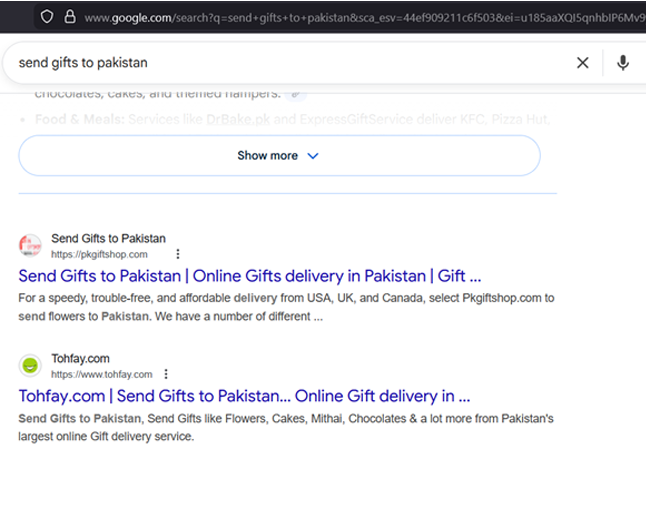Image resolution: width=646 pixels, height=510 pixels.
Task: Click the pkgiftshop.com favicon
Action: coord(31,246)
